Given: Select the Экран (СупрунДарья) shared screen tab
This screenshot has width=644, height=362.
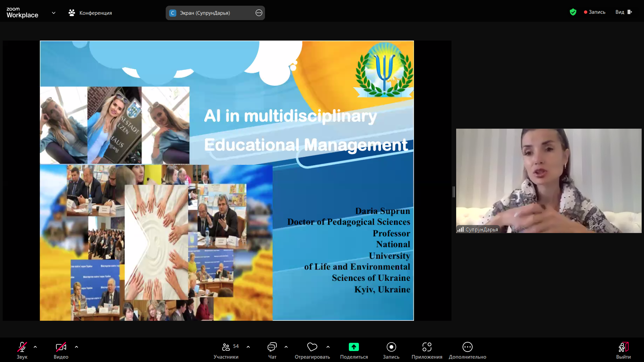Looking at the screenshot, I should tap(205, 13).
